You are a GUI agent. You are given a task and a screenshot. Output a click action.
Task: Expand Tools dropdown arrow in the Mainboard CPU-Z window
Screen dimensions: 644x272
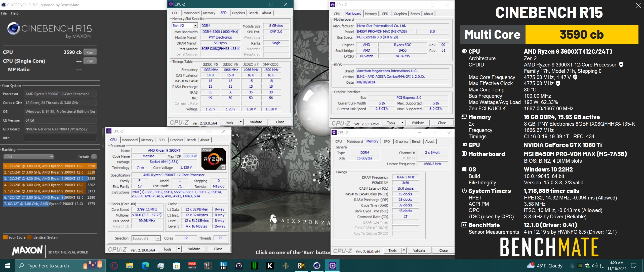click(403, 123)
